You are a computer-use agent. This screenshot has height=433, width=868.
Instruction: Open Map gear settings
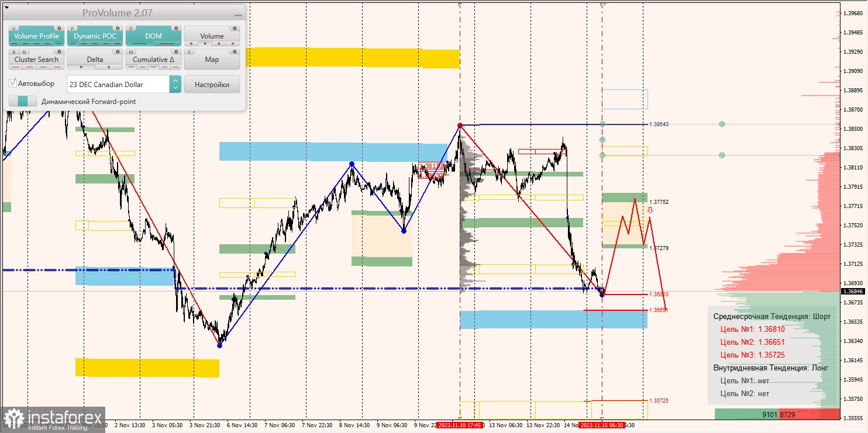coord(235,51)
